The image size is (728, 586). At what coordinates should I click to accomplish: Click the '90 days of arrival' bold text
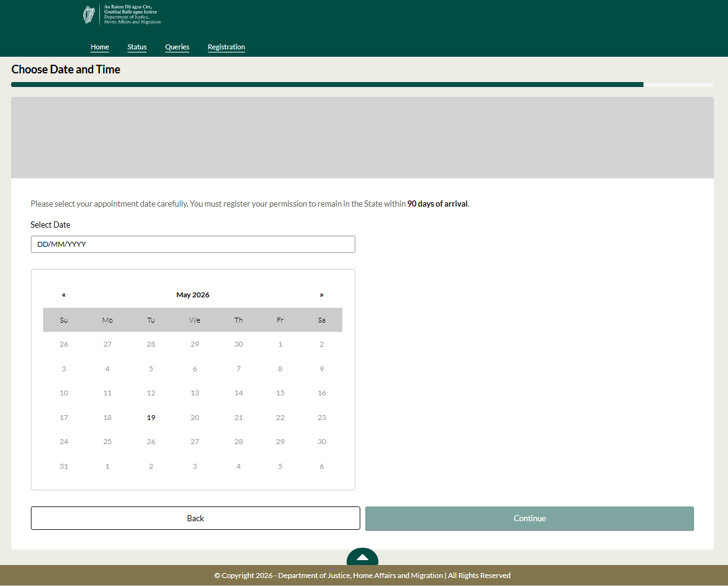437,204
